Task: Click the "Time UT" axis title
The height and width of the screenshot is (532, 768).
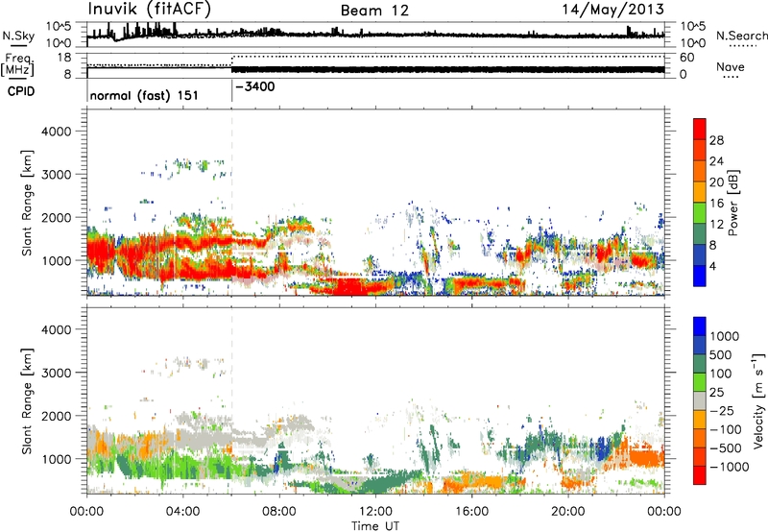Action: click(375, 526)
